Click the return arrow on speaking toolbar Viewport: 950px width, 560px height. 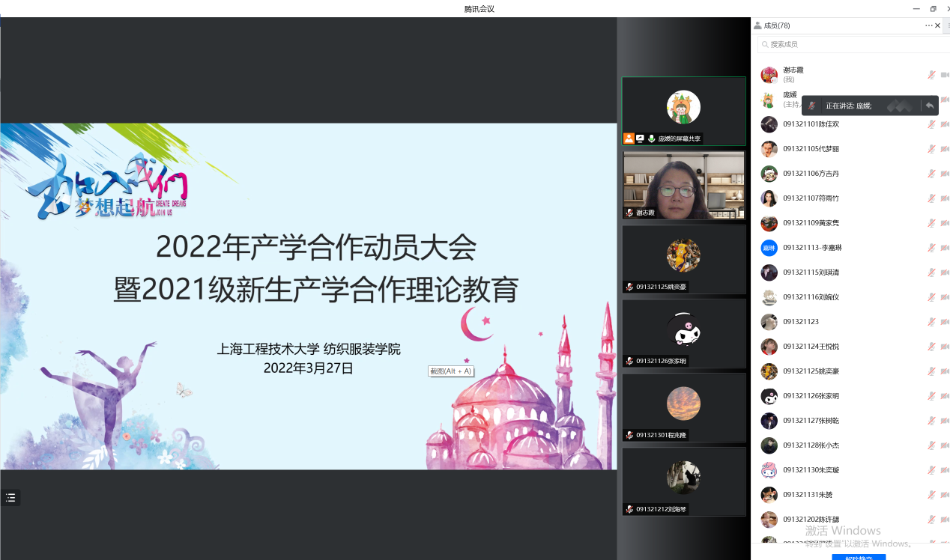pyautogui.click(x=930, y=106)
